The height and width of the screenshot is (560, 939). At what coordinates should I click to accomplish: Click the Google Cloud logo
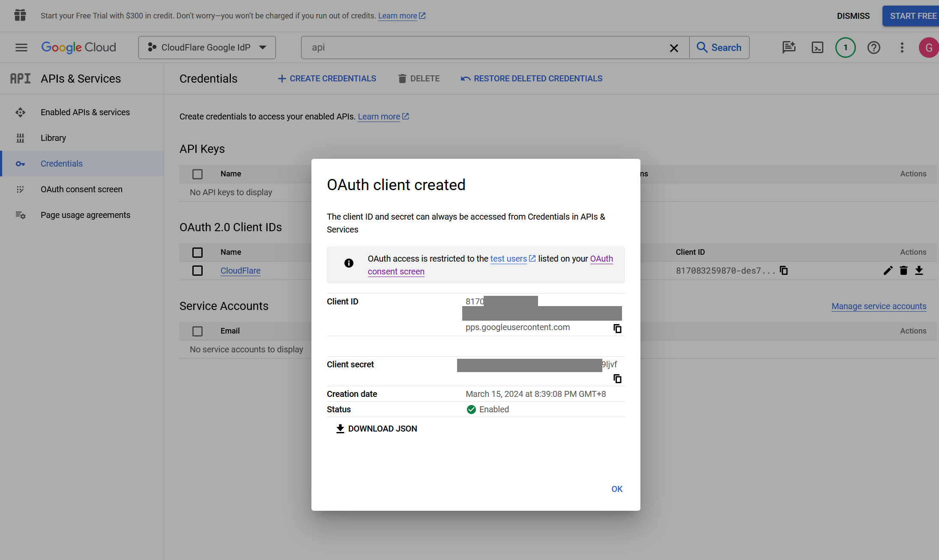(x=78, y=48)
